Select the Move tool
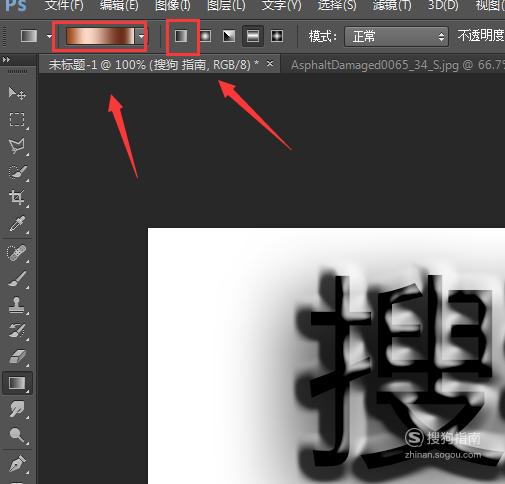 pos(17,94)
